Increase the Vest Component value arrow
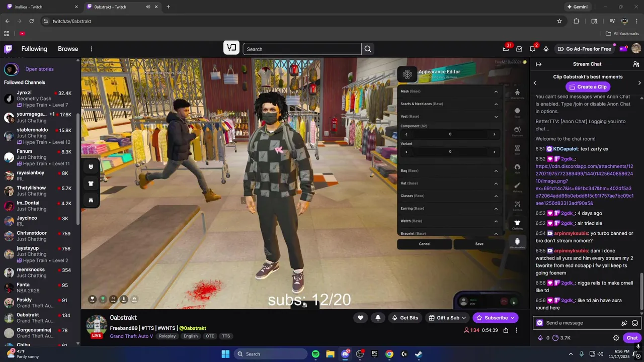The width and height of the screenshot is (644, 362). pos(494,134)
